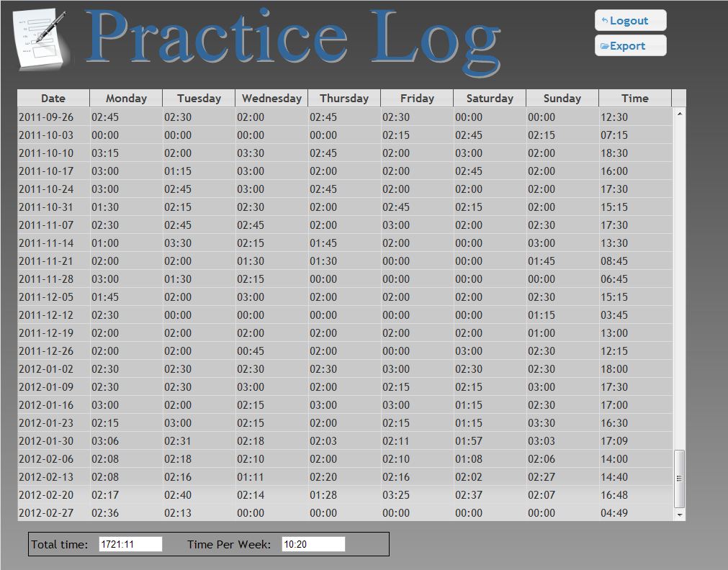This screenshot has height=570, width=728.
Task: Click Monday 03:15 in the 2011-10-10 row
Action: tap(105, 153)
